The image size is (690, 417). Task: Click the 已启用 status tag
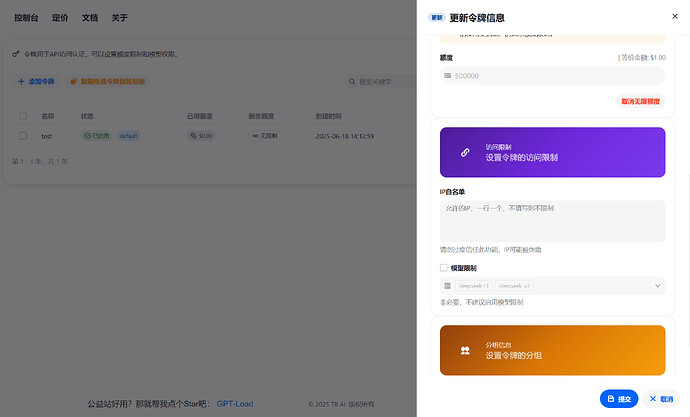[96, 136]
